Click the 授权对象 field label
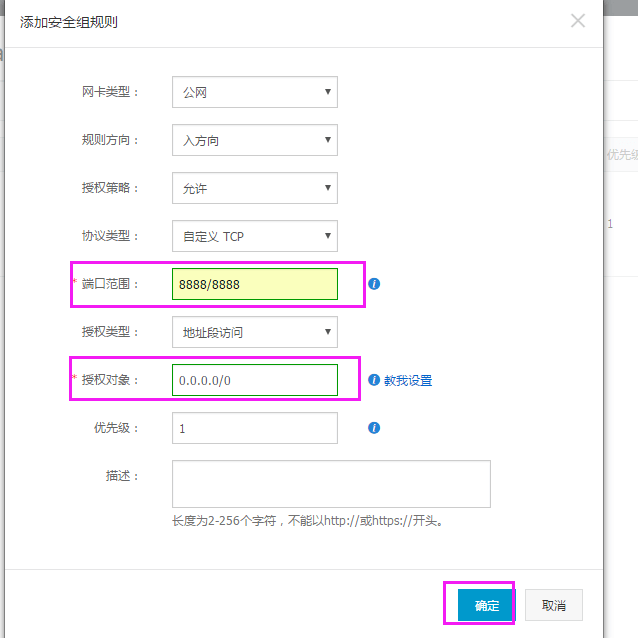638x638 pixels. pos(110,380)
